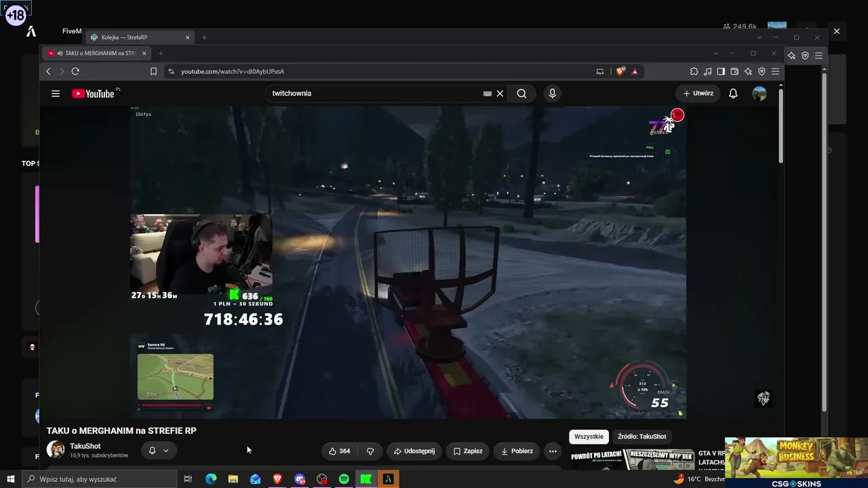
Task: Open the 16°C weather widget
Action: click(x=698, y=479)
